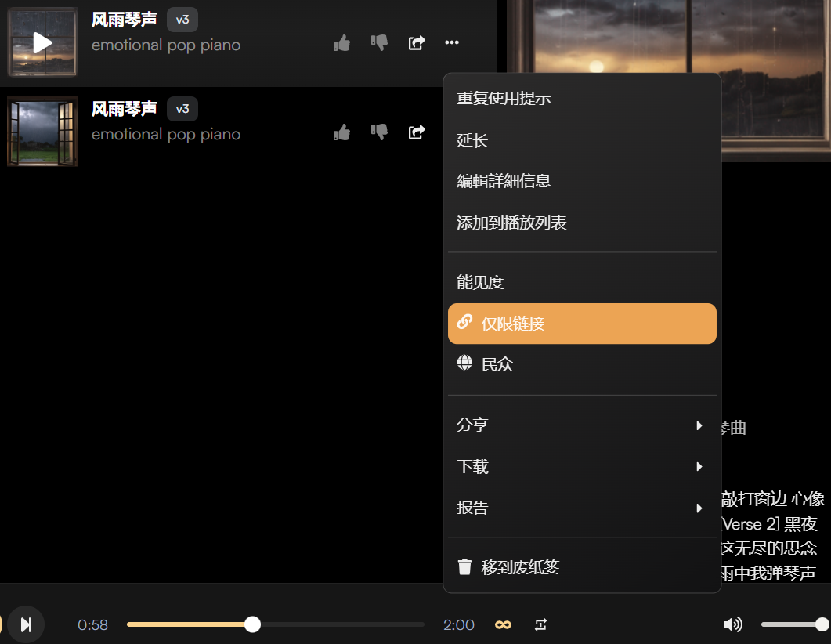831x644 pixels.
Task: Open the more options menu on 风雨琴声
Action: click(452, 43)
